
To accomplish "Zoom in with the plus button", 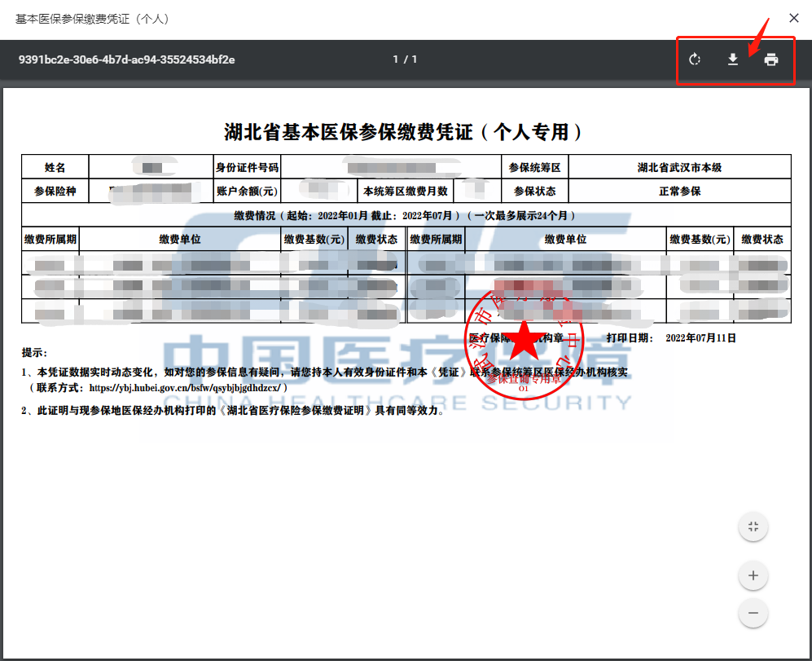I will 753,576.
